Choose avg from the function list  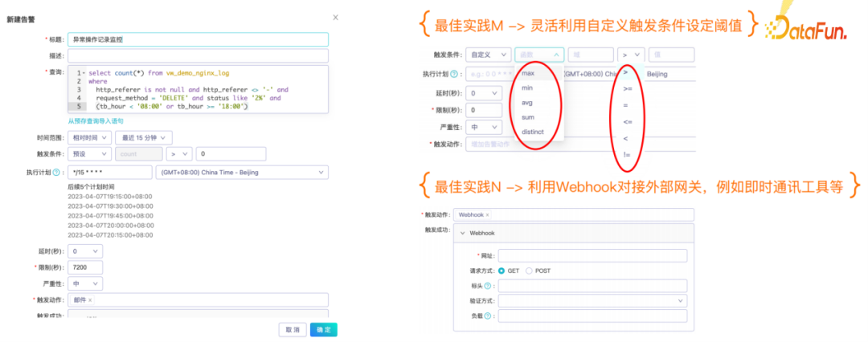[x=527, y=103]
